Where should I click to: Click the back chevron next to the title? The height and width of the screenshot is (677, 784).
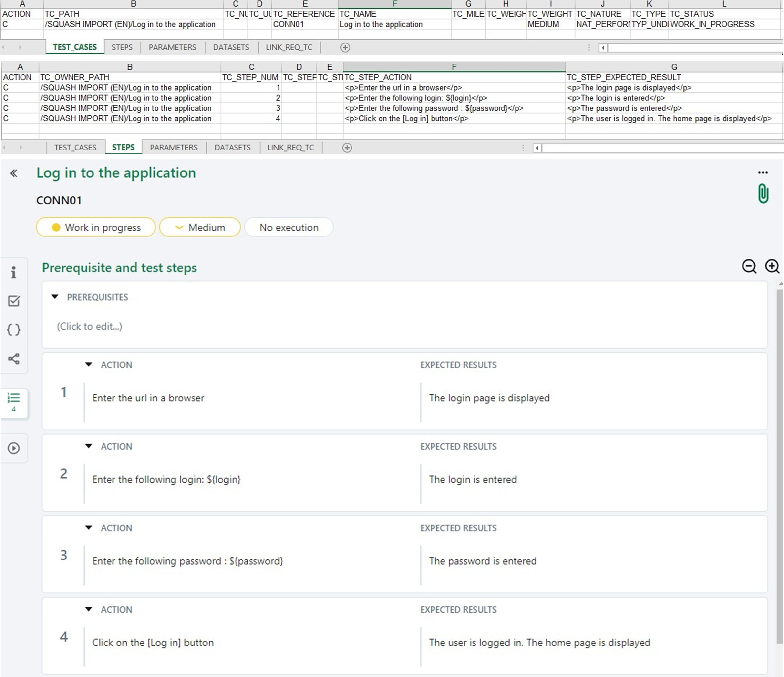[x=14, y=173]
